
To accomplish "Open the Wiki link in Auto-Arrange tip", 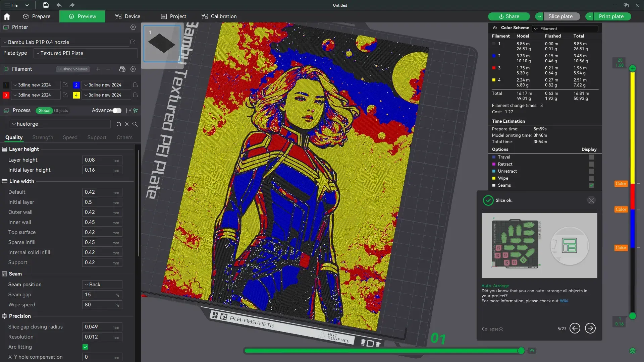I will pos(564,301).
